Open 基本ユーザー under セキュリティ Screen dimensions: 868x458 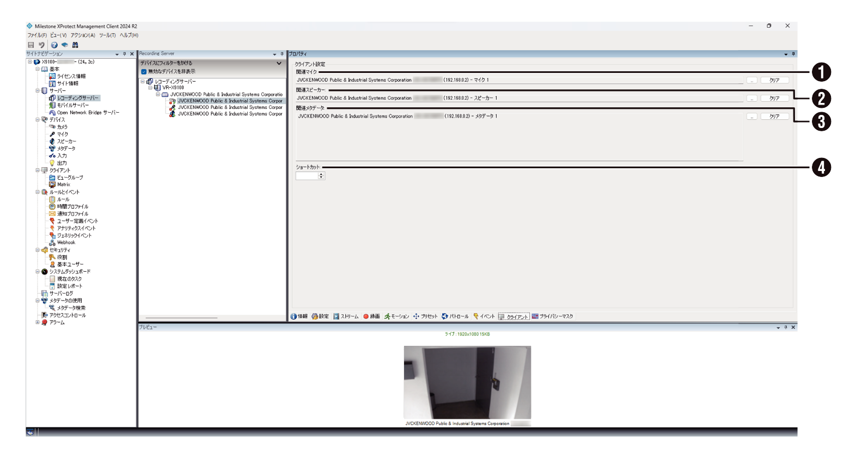pyautogui.click(x=70, y=264)
